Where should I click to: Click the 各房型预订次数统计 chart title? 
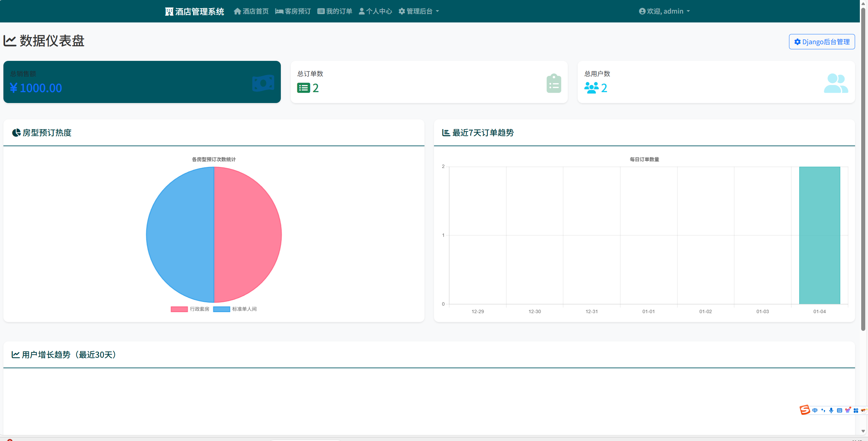tap(214, 159)
